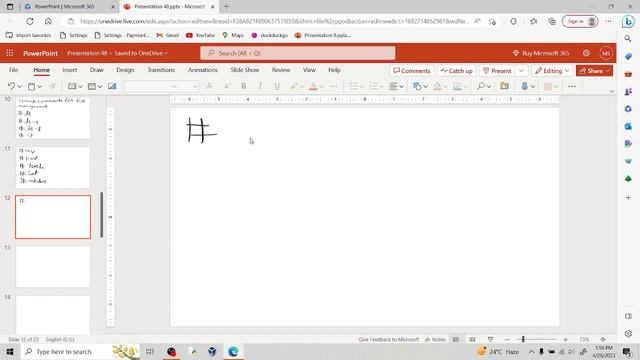This screenshot has width=640, height=360.
Task: Click the Designer icon in ribbon
Action: click(x=548, y=86)
